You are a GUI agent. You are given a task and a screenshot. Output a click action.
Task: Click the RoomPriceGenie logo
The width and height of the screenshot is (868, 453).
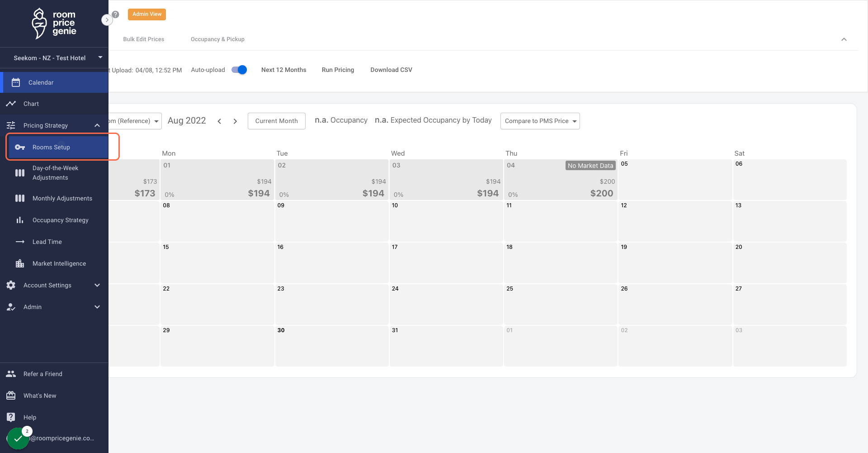(x=54, y=24)
